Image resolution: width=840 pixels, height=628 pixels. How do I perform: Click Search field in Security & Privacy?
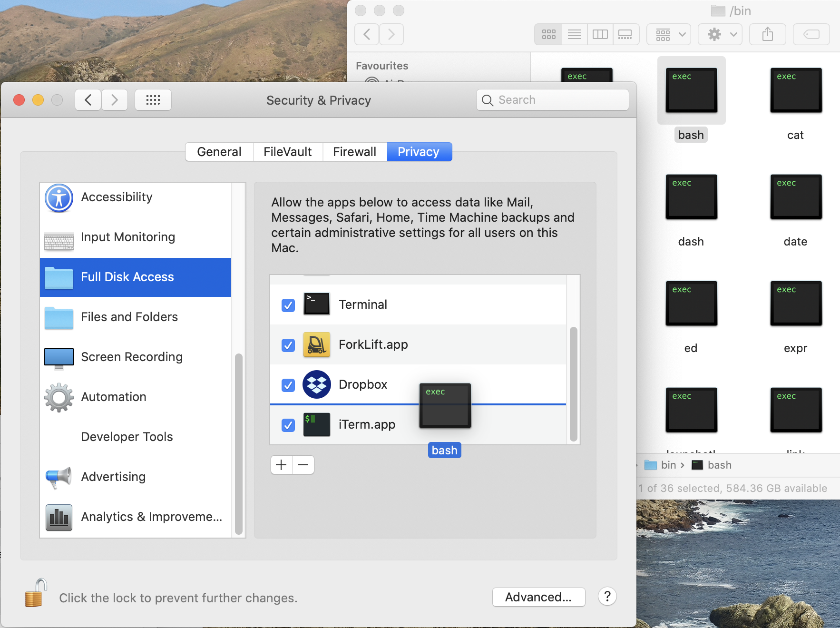(x=553, y=100)
